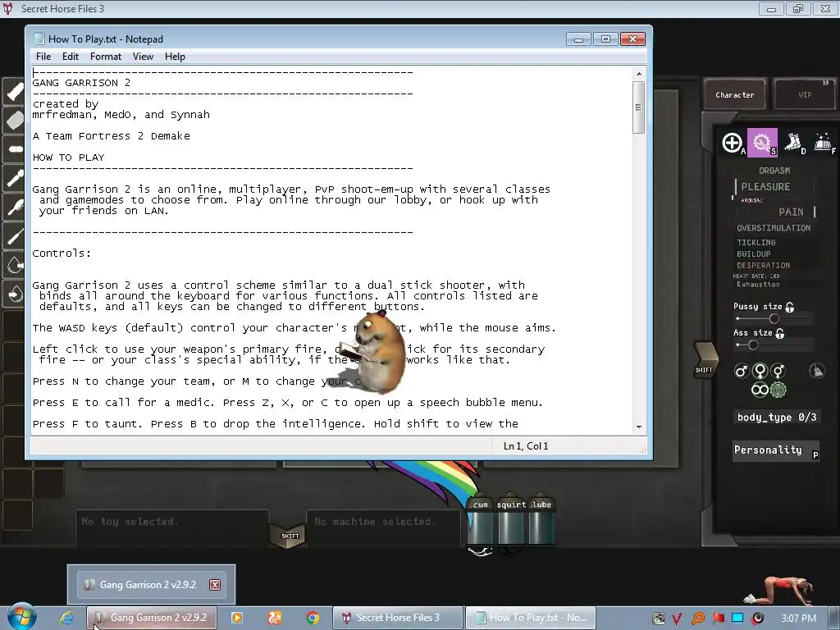Click the Notepad vertical scrollbar thumb
Image resolution: width=840 pixels, height=630 pixels.
tap(638, 107)
